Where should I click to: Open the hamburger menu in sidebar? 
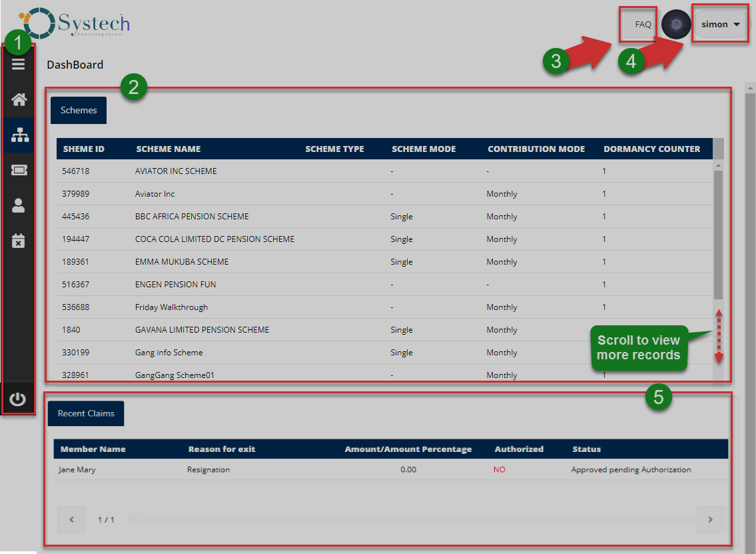click(x=19, y=64)
